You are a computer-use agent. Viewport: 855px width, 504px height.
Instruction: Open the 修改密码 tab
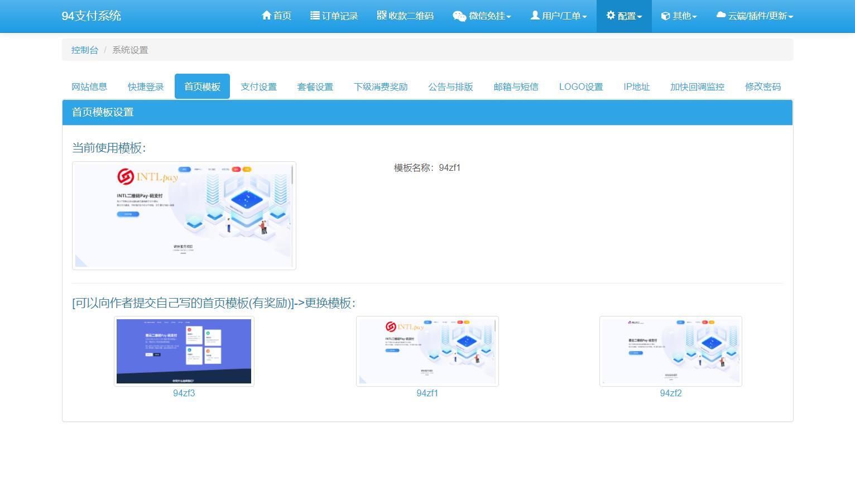point(762,87)
